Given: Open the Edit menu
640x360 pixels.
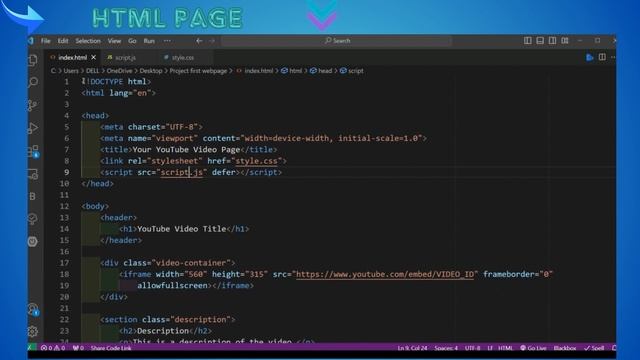Looking at the screenshot, I should click(x=63, y=41).
